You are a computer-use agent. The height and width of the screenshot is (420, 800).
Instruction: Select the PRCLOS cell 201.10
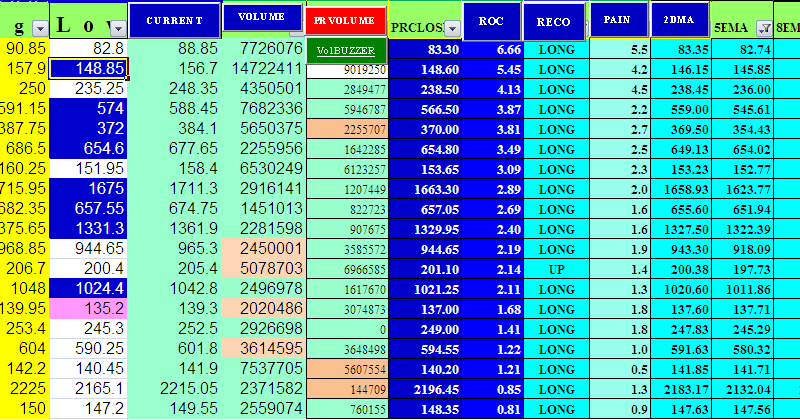425,269
